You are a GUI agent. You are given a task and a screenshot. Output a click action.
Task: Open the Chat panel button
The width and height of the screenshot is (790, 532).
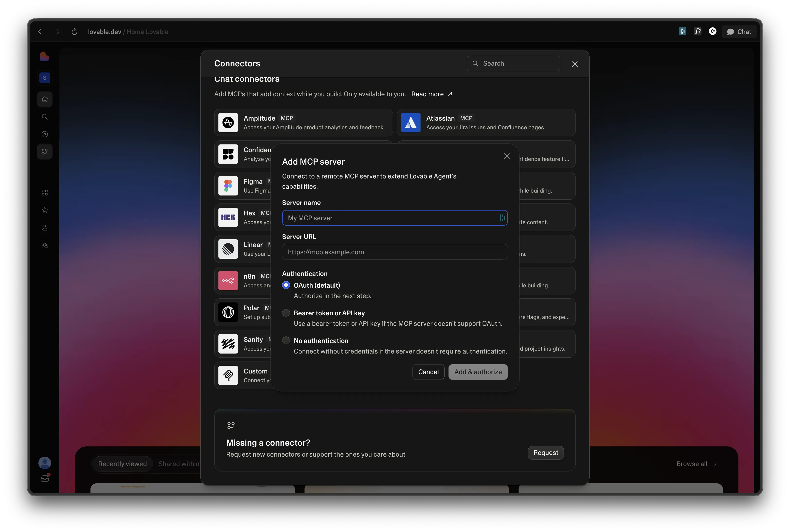(x=739, y=32)
